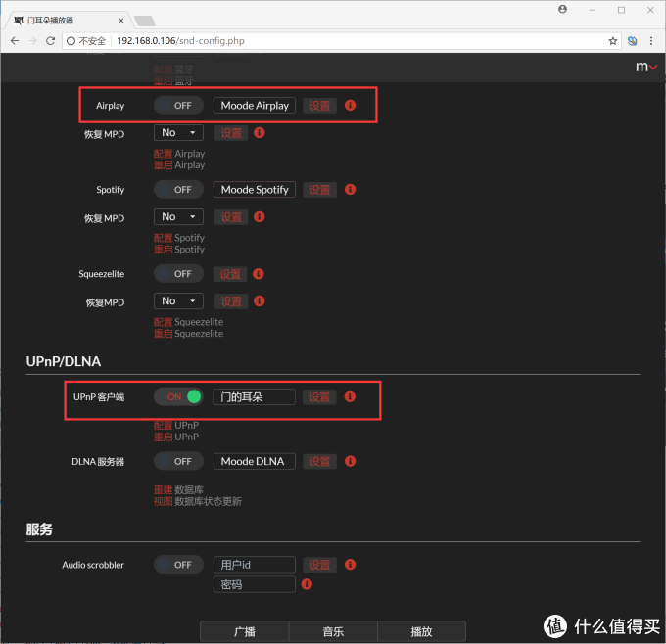The image size is (666, 644).
Task: Go back with the browser back arrow
Action: 15,41
